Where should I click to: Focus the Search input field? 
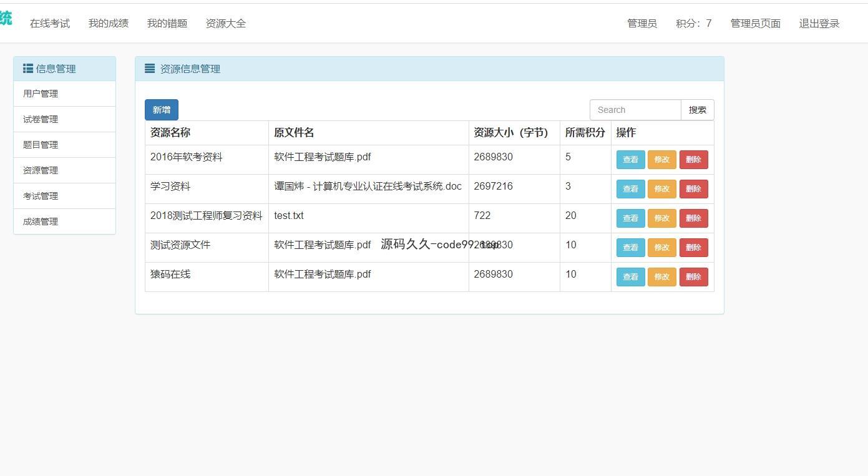tap(635, 110)
